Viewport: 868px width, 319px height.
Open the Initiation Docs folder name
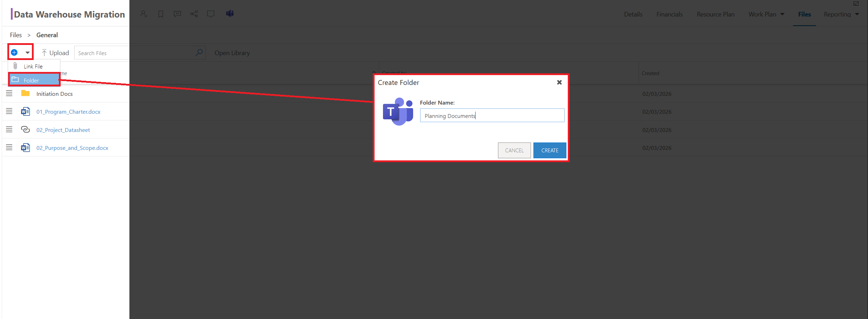[x=54, y=94]
